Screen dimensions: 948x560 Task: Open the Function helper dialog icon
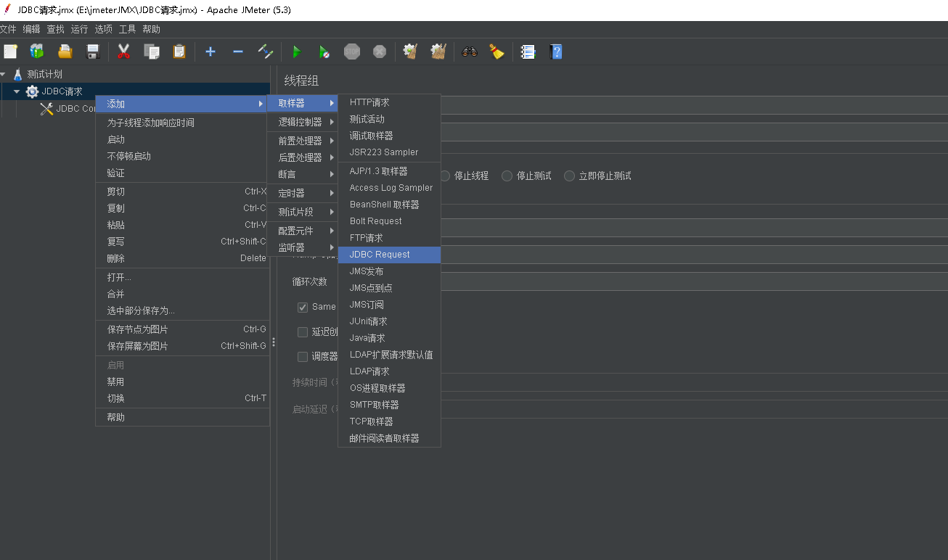[528, 52]
